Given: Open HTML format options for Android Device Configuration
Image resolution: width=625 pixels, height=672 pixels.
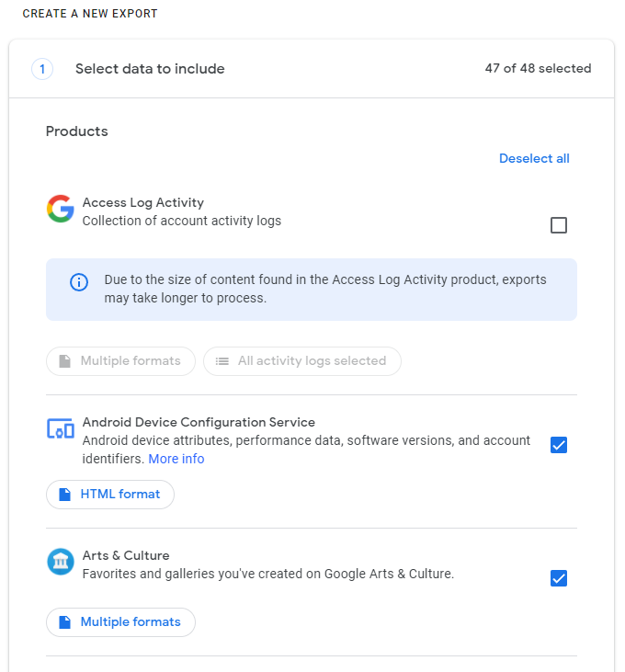Looking at the screenshot, I should [110, 495].
